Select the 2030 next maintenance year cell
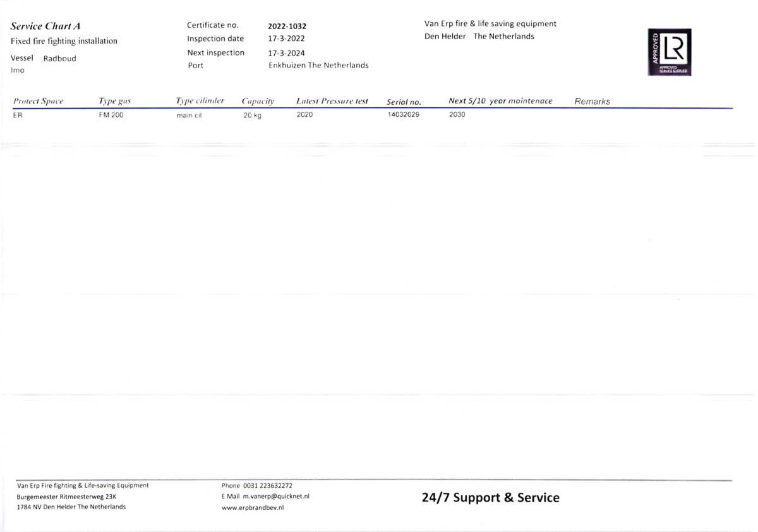 457,114
